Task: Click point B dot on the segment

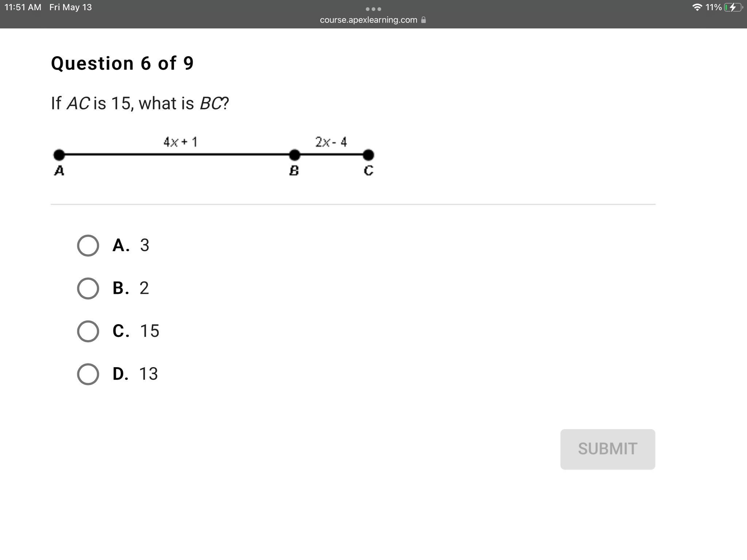Action: click(x=294, y=155)
